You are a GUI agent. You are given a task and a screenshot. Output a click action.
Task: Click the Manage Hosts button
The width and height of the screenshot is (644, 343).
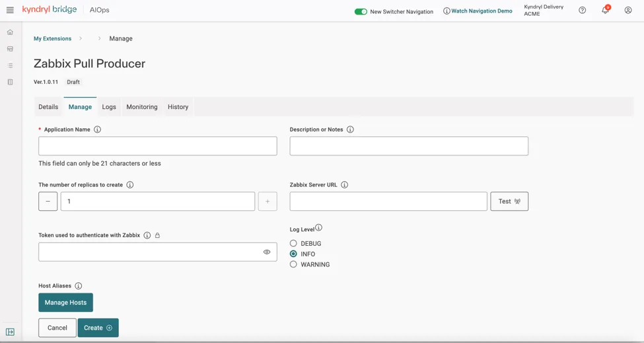coord(65,302)
